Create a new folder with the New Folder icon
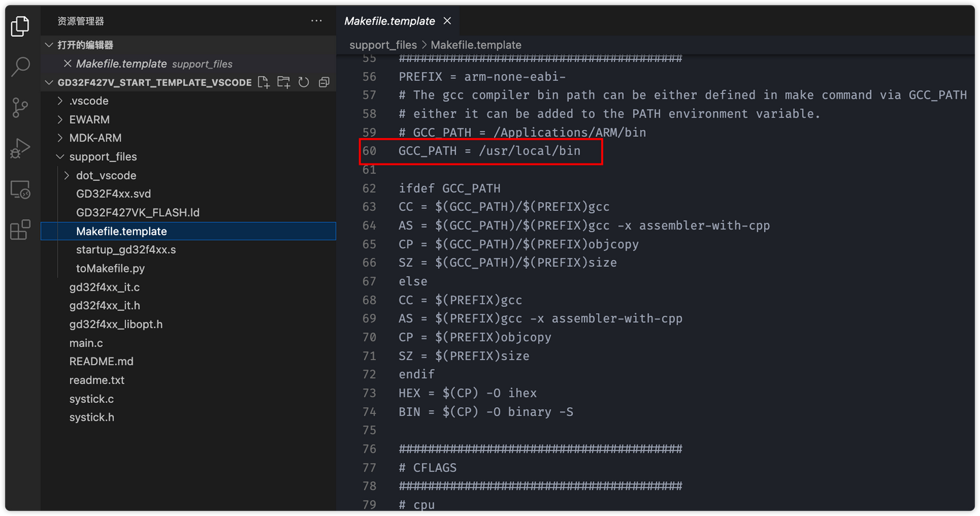Image resolution: width=980 pixels, height=516 pixels. (x=284, y=82)
